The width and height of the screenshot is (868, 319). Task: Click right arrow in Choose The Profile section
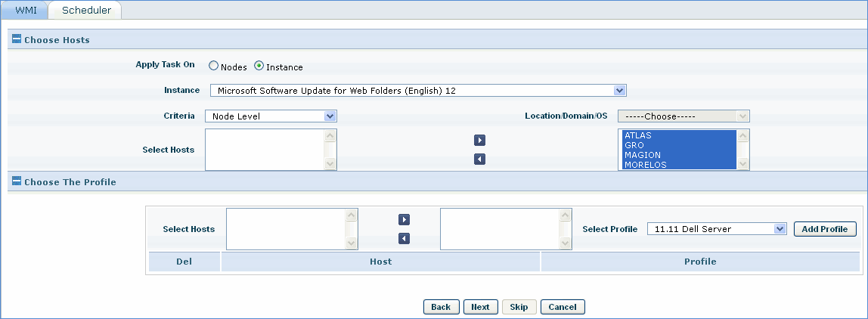tap(404, 219)
